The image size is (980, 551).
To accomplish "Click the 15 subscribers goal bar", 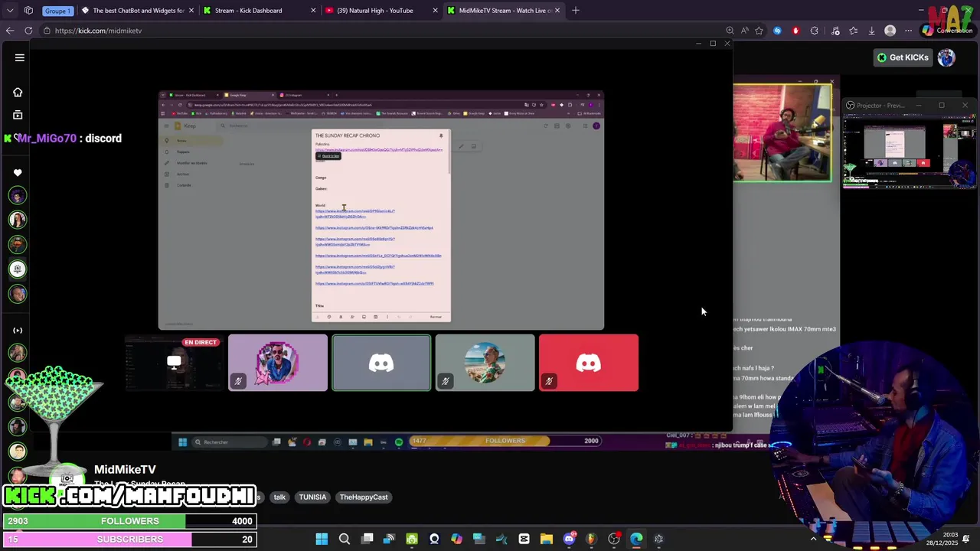I will click(x=129, y=540).
